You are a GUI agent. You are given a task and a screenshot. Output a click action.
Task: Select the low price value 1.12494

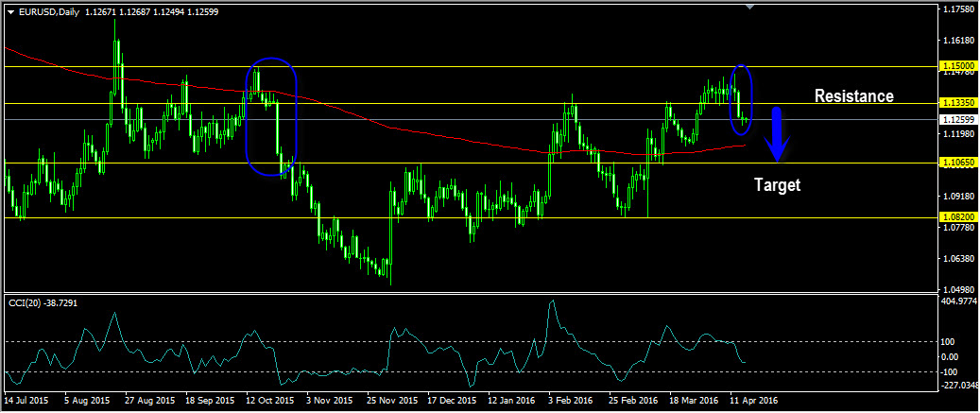coord(169,12)
